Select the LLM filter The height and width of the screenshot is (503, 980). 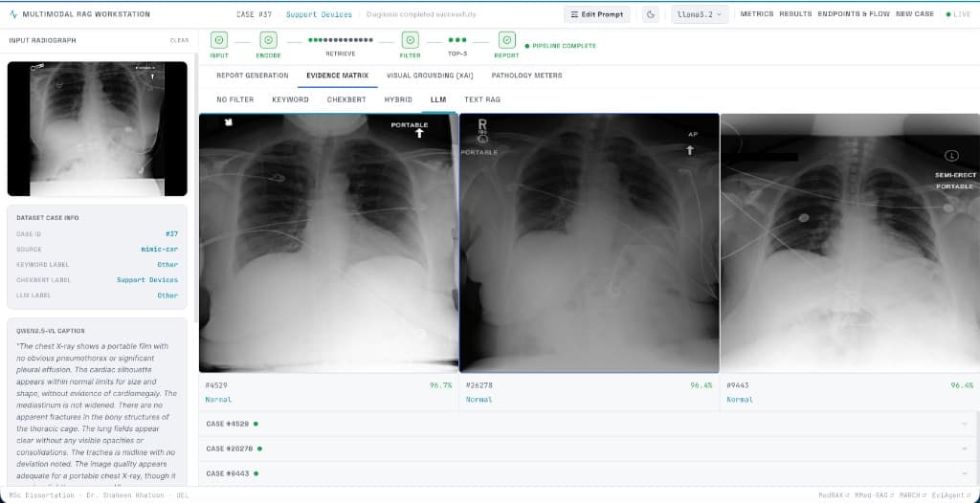[438, 99]
